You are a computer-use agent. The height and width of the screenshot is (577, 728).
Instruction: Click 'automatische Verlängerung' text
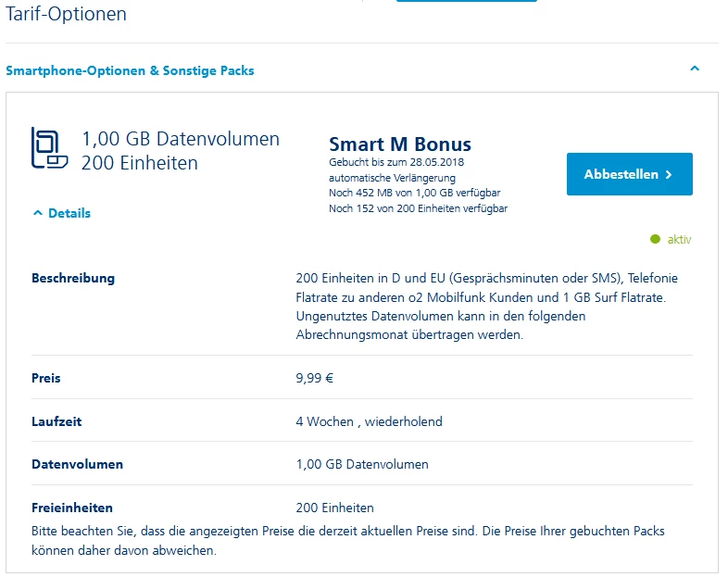(x=393, y=178)
